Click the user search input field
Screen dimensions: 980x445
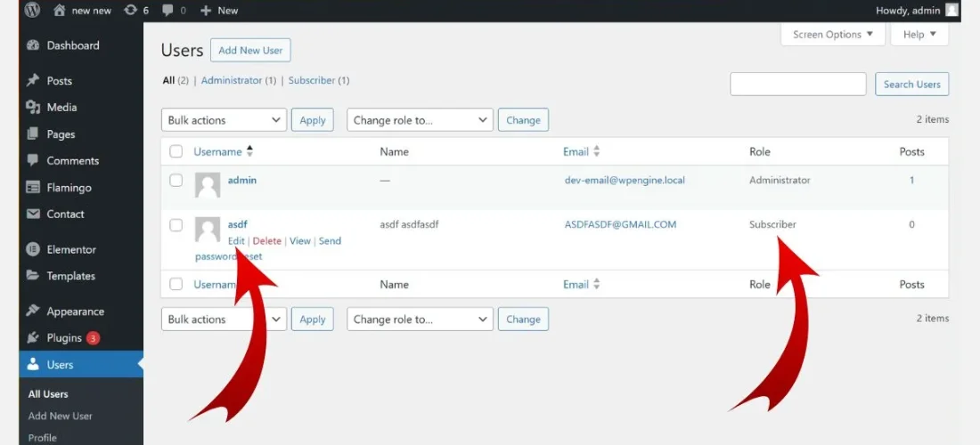tap(797, 85)
